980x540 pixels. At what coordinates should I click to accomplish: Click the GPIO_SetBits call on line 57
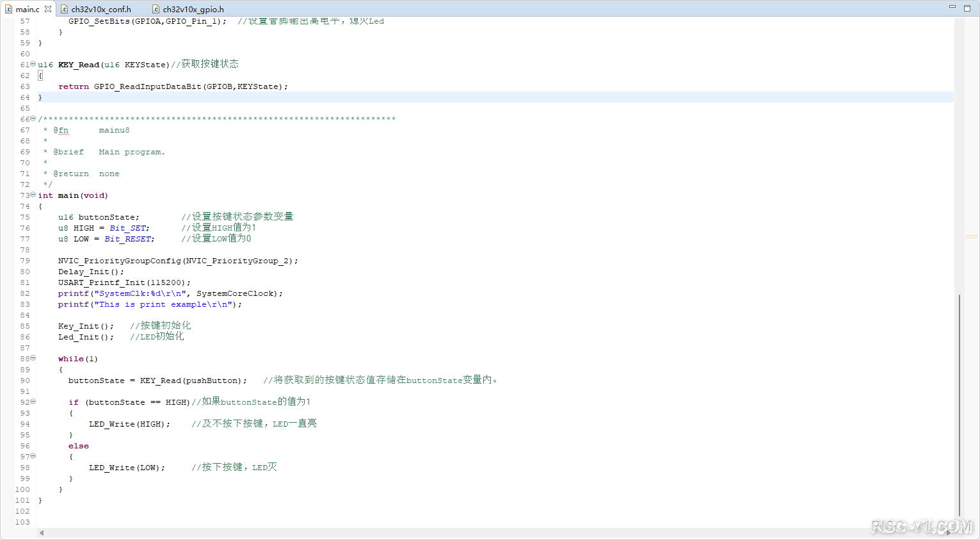click(x=147, y=21)
